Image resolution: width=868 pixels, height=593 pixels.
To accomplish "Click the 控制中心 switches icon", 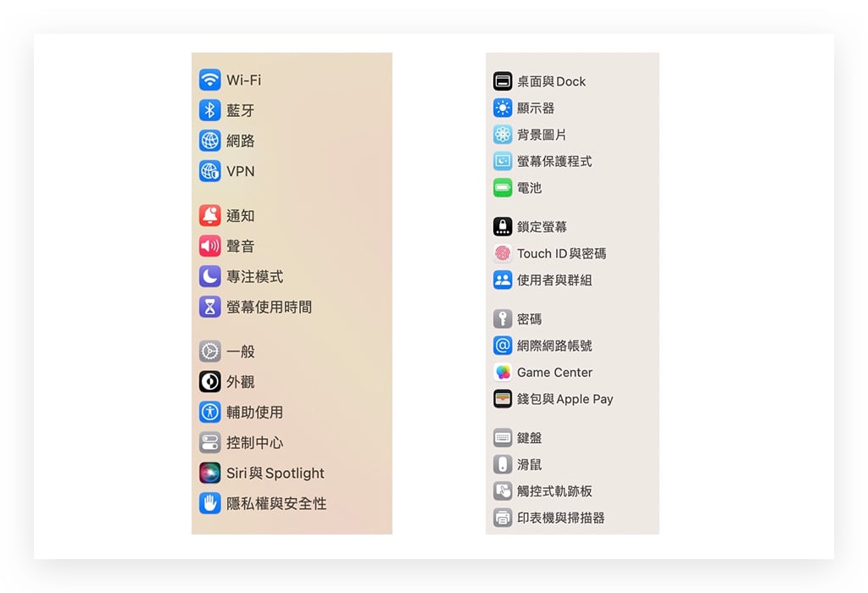I will pyautogui.click(x=210, y=442).
